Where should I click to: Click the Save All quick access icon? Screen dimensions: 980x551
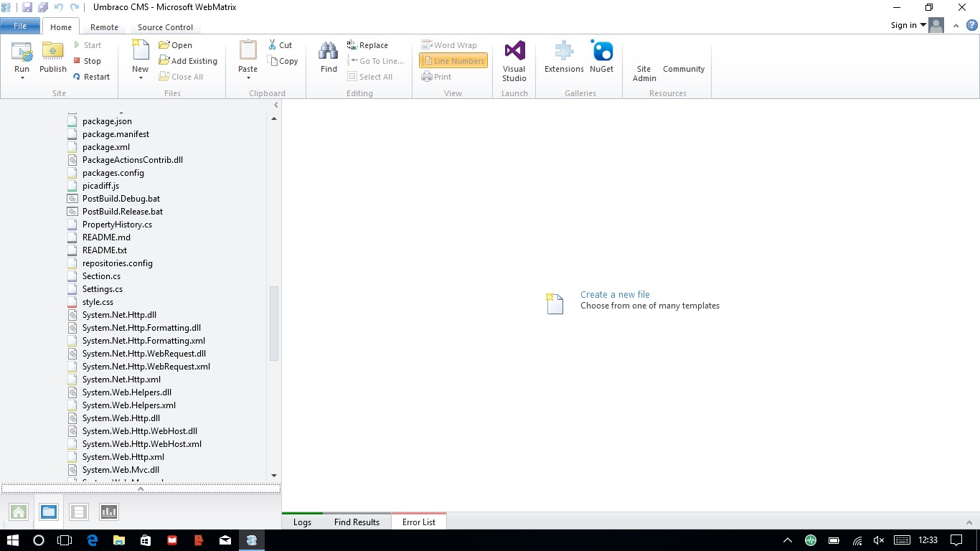click(x=43, y=7)
